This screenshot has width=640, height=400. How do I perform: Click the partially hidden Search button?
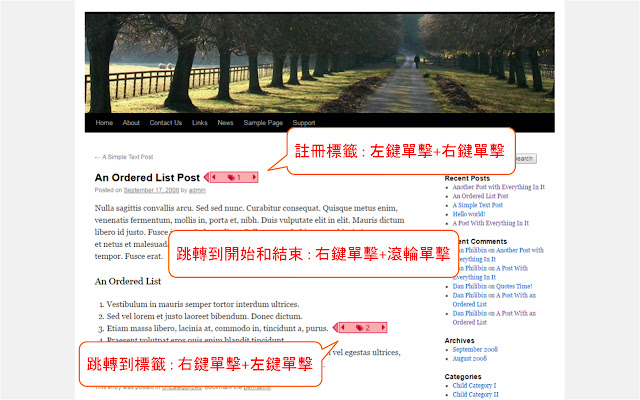[526, 158]
